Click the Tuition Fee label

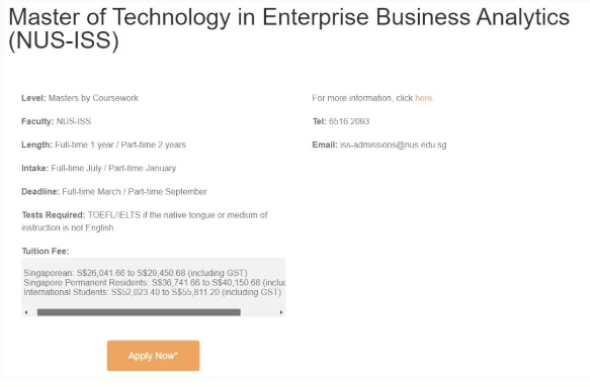point(46,251)
